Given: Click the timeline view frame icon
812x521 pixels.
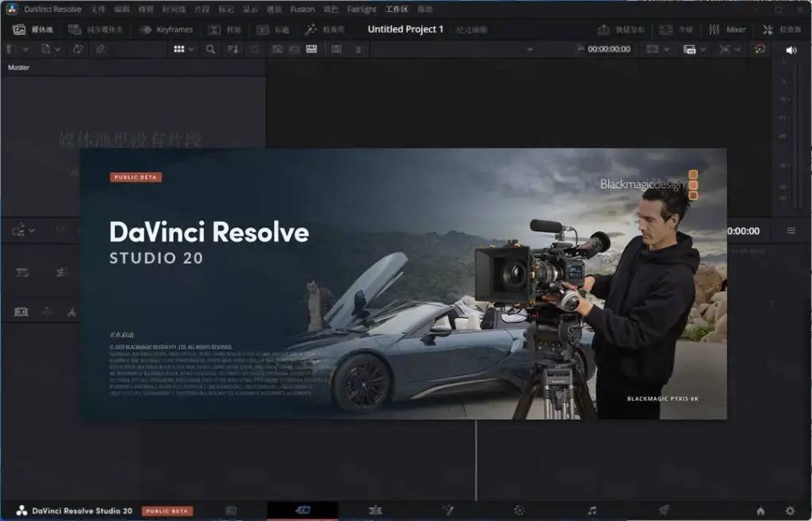Looking at the screenshot, I should pyautogui.click(x=21, y=312).
